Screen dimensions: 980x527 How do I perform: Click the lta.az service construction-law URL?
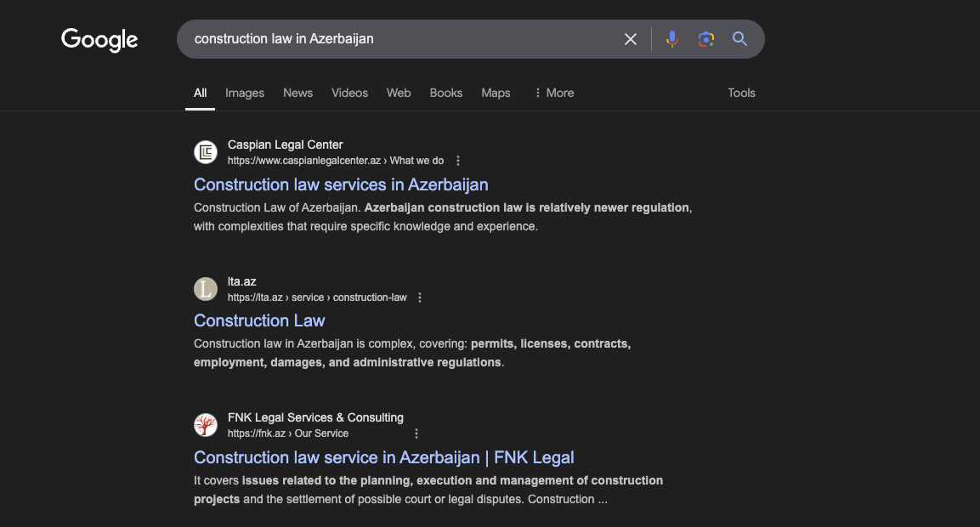[317, 297]
